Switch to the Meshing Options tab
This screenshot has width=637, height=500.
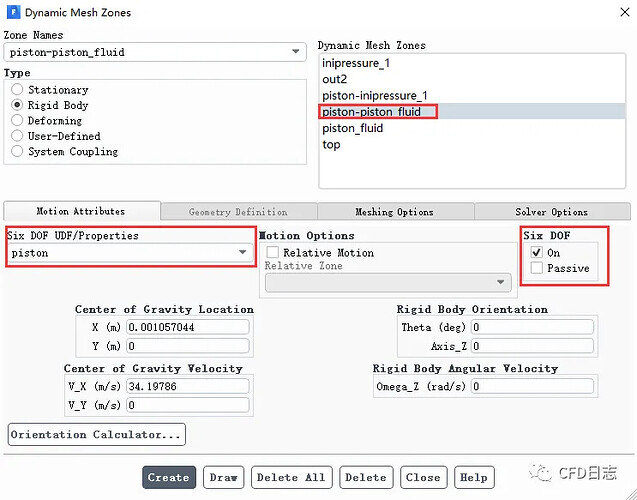(x=395, y=212)
